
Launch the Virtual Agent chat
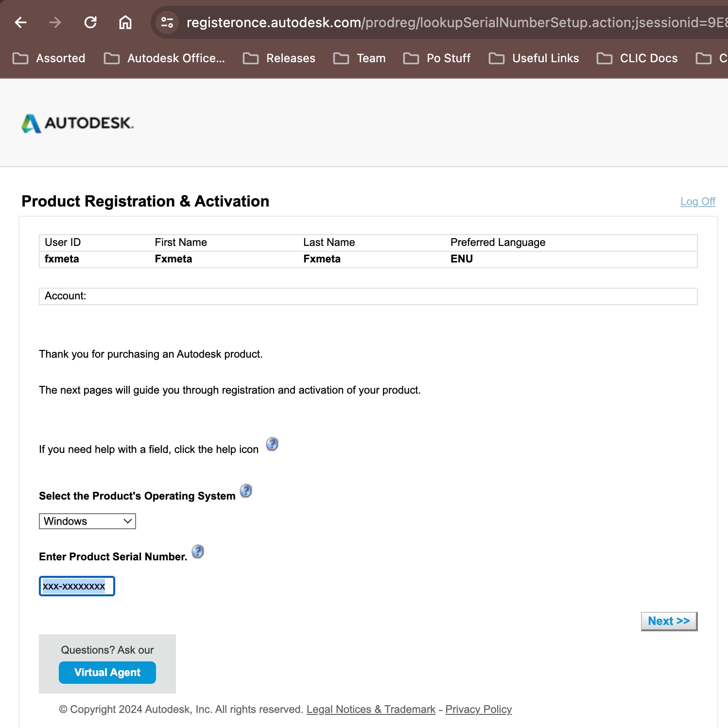tap(107, 673)
